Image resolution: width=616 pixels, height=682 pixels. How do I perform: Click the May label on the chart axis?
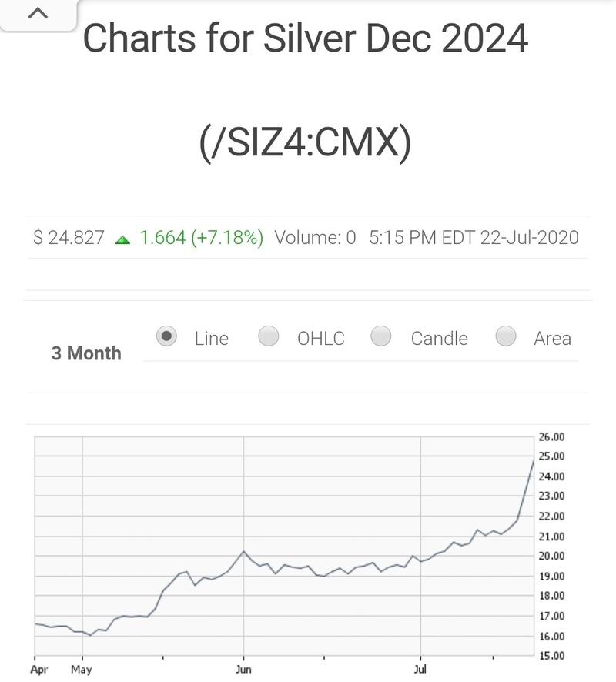[x=81, y=670]
